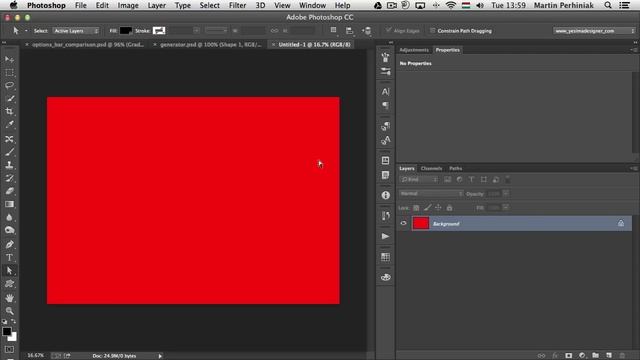
Task: Open the Paragraph panel icon
Action: click(385, 106)
